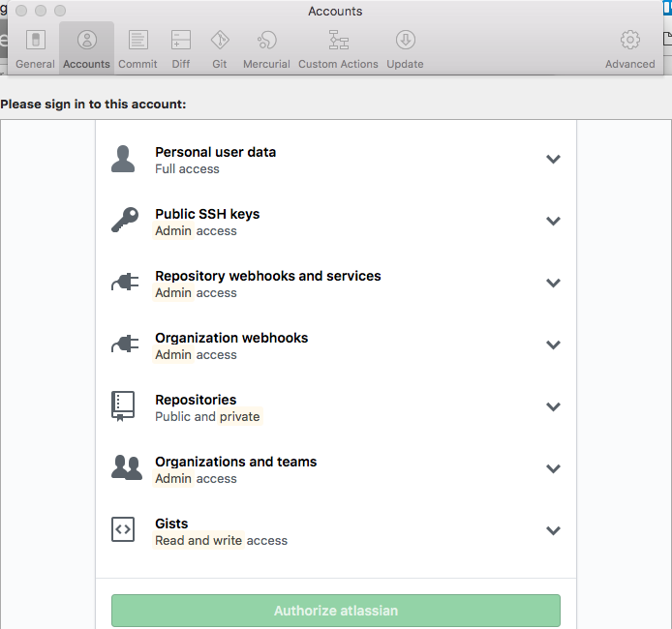Click the Custom Actions tab label
Screen dimensions: 672x629
pos(338,64)
